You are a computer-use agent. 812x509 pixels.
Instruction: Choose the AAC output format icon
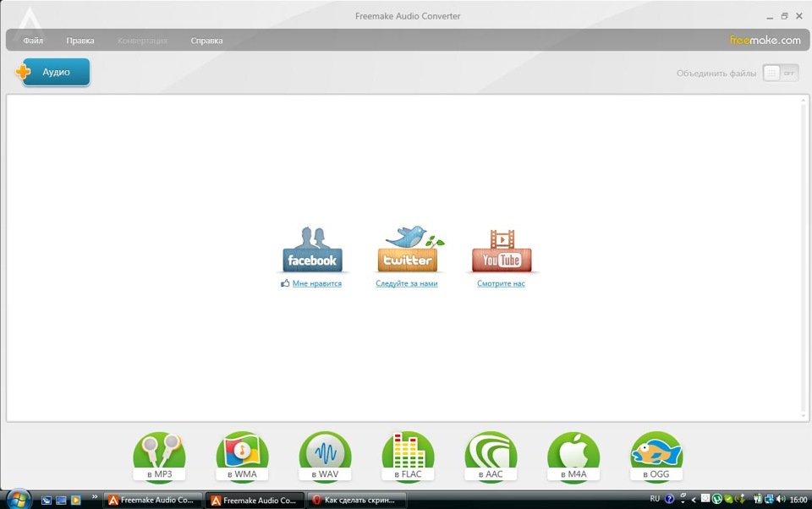click(x=491, y=457)
